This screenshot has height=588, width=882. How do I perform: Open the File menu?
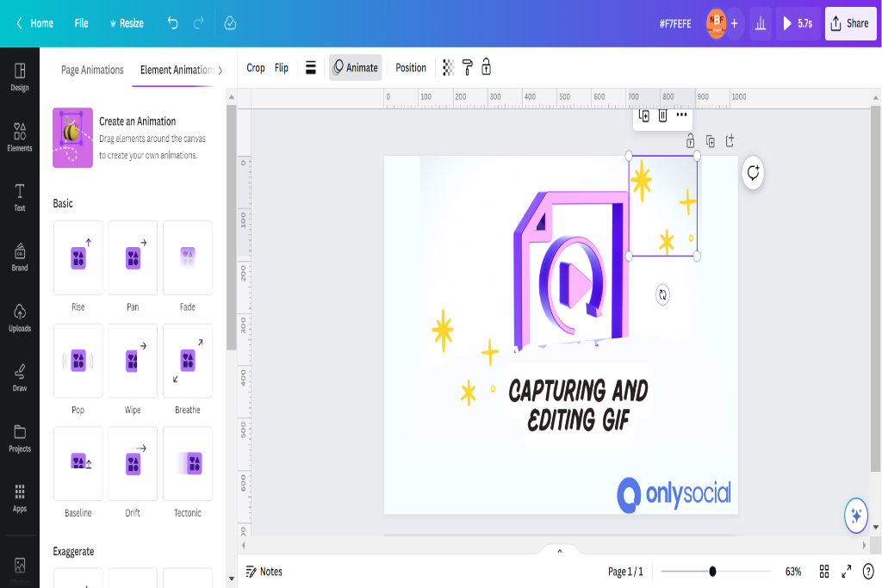tap(82, 23)
